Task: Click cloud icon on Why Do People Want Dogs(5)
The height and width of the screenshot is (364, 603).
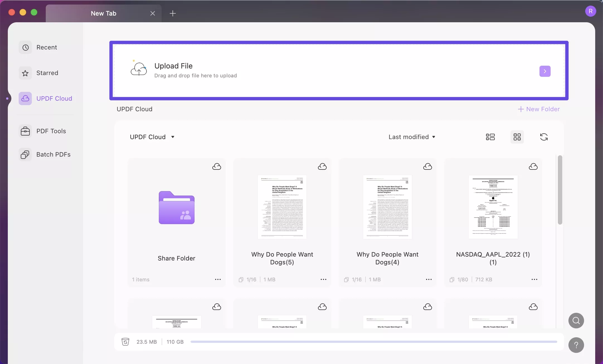Action: click(x=322, y=166)
